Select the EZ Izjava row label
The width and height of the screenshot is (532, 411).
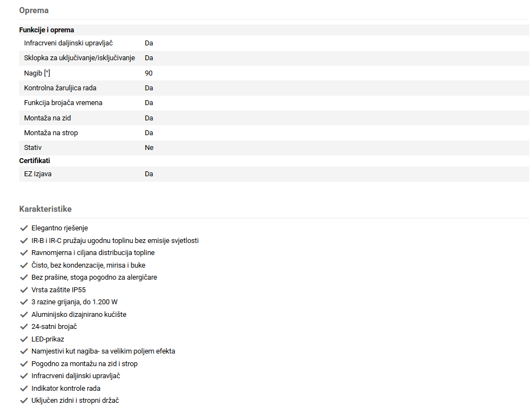tap(38, 174)
